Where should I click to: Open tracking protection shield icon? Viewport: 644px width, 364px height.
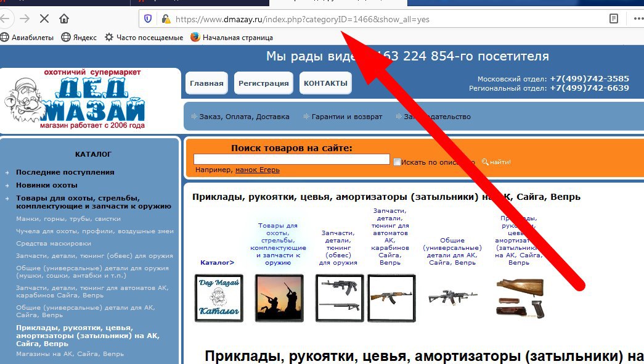148,19
